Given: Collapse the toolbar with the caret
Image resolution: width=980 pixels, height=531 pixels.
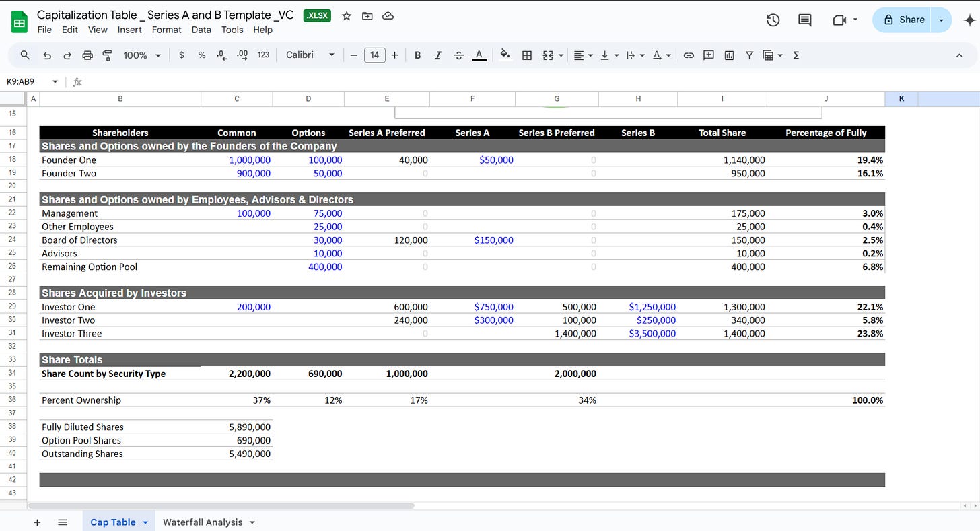Looking at the screenshot, I should pyautogui.click(x=960, y=55).
